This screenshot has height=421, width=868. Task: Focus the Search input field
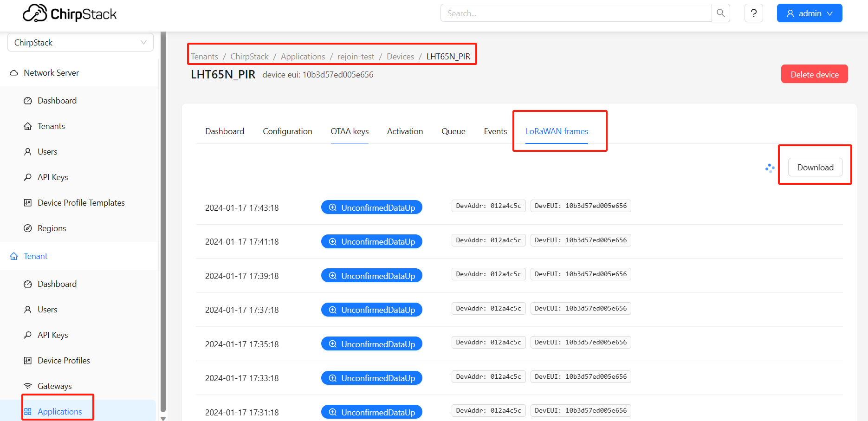(576, 13)
